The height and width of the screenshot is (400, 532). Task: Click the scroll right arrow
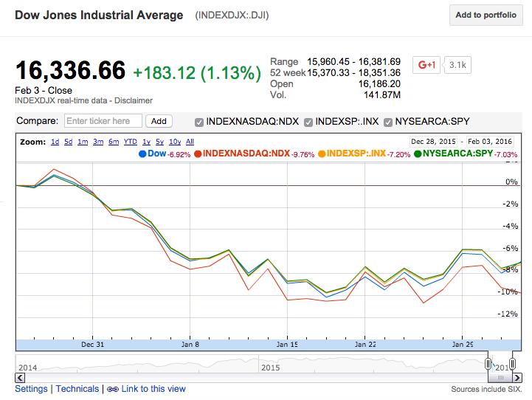pyautogui.click(x=517, y=378)
